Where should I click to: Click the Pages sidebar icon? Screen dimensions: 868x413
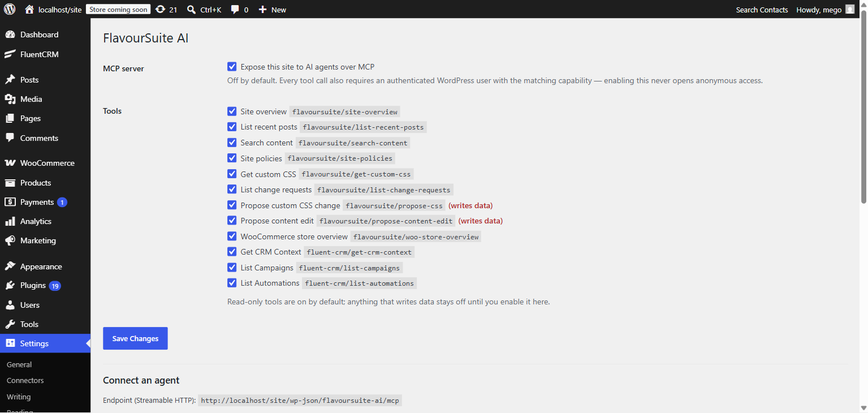10,118
